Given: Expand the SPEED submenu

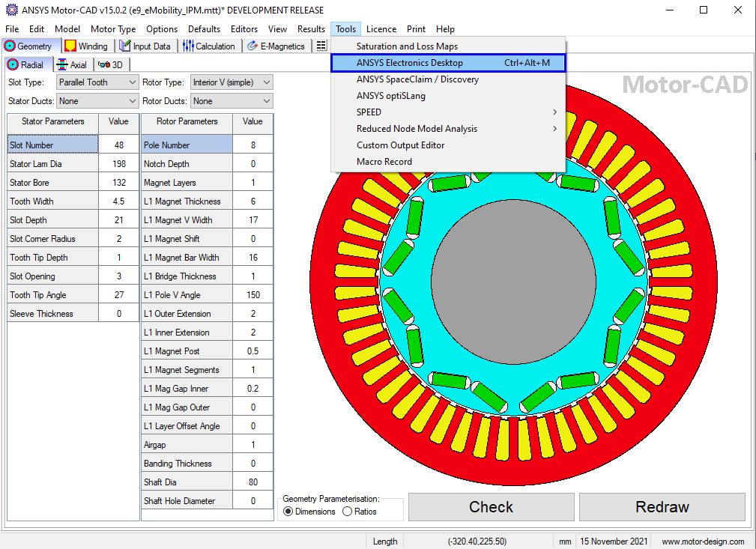Looking at the screenshot, I should tap(448, 112).
